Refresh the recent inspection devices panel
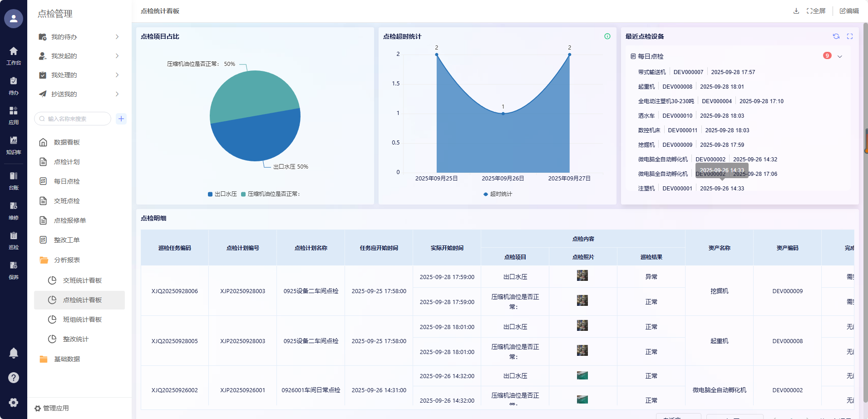 tap(836, 36)
